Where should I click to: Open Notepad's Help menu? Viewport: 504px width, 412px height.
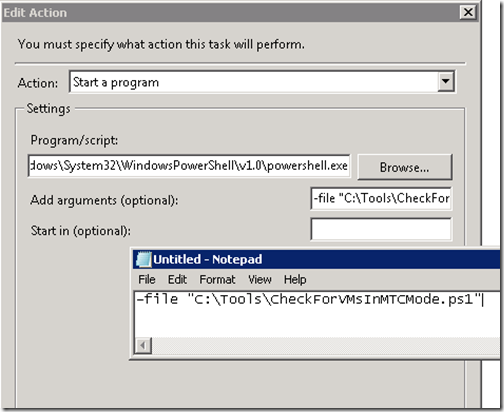[x=295, y=279]
